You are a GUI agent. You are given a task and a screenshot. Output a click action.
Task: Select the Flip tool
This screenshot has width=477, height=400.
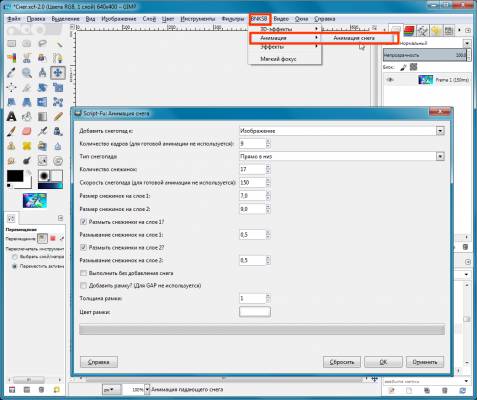42,102
